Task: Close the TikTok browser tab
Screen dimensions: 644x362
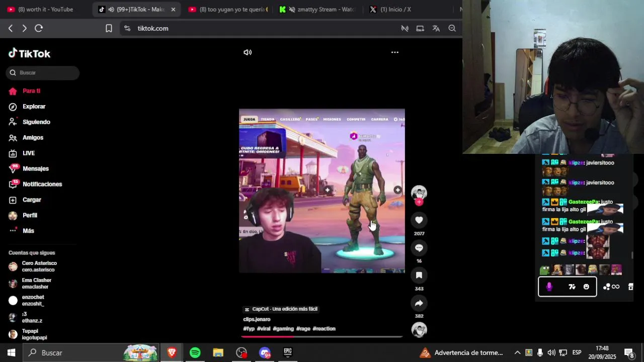Action: pos(173,10)
